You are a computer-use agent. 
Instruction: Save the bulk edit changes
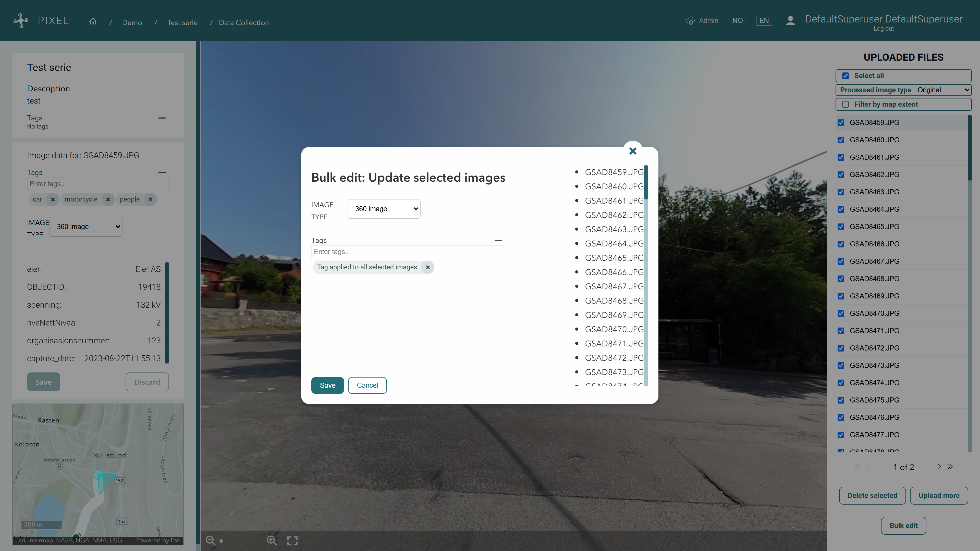(x=327, y=385)
